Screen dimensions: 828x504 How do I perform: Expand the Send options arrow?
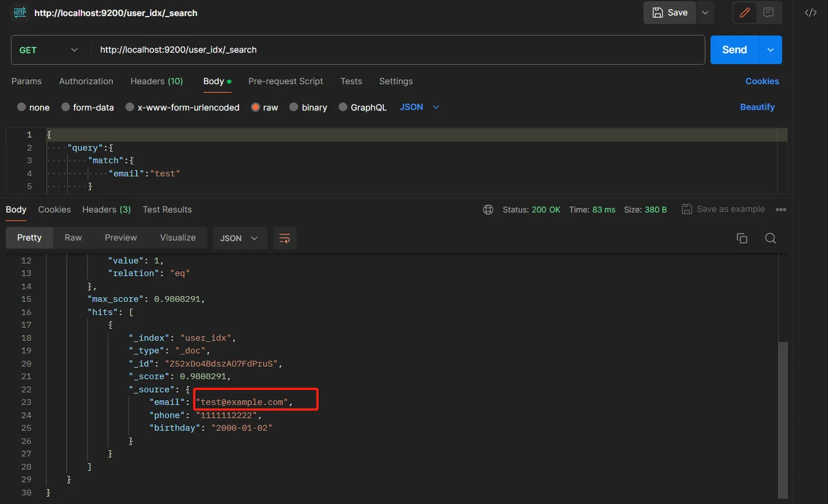[x=770, y=50]
